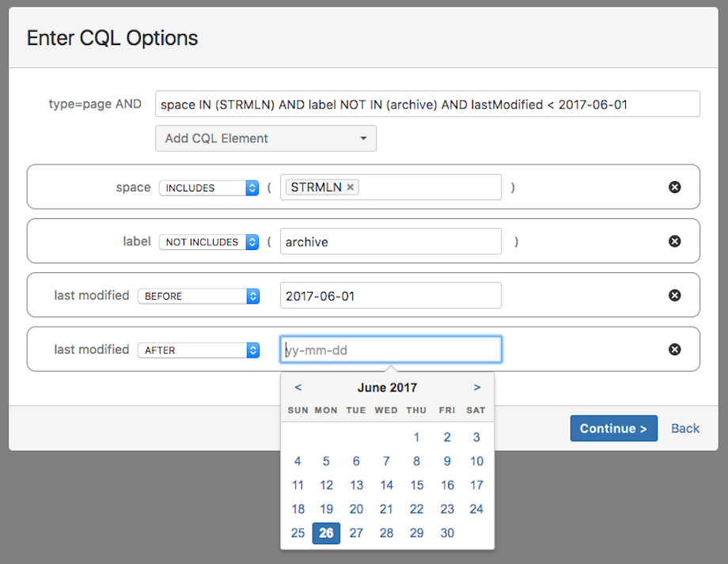Delete the last modified BEFORE row

click(x=674, y=295)
